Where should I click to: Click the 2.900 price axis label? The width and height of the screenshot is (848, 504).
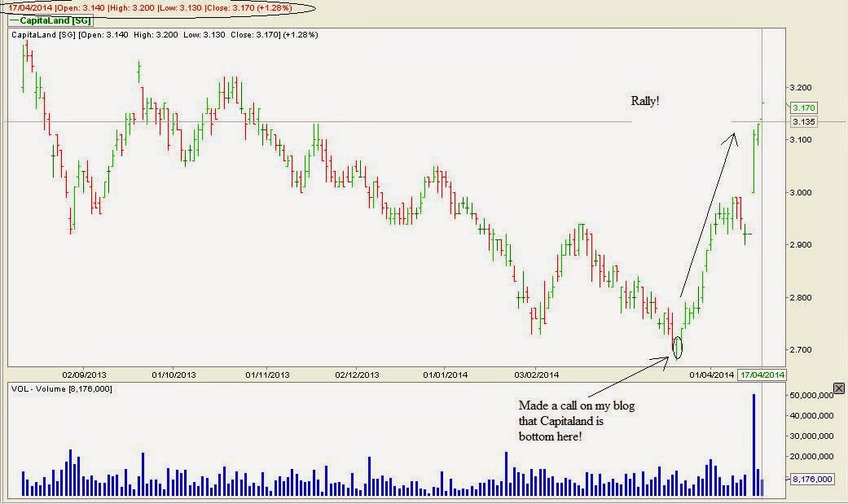coord(801,244)
